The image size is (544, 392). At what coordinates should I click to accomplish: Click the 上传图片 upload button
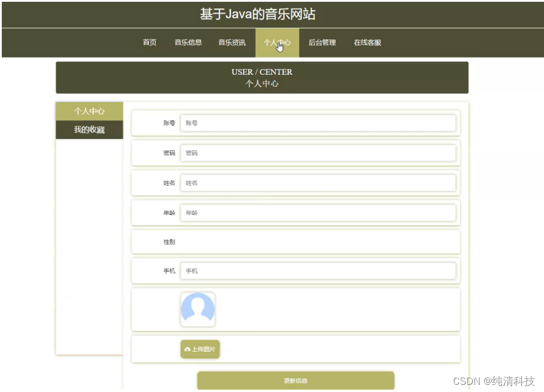(199, 350)
